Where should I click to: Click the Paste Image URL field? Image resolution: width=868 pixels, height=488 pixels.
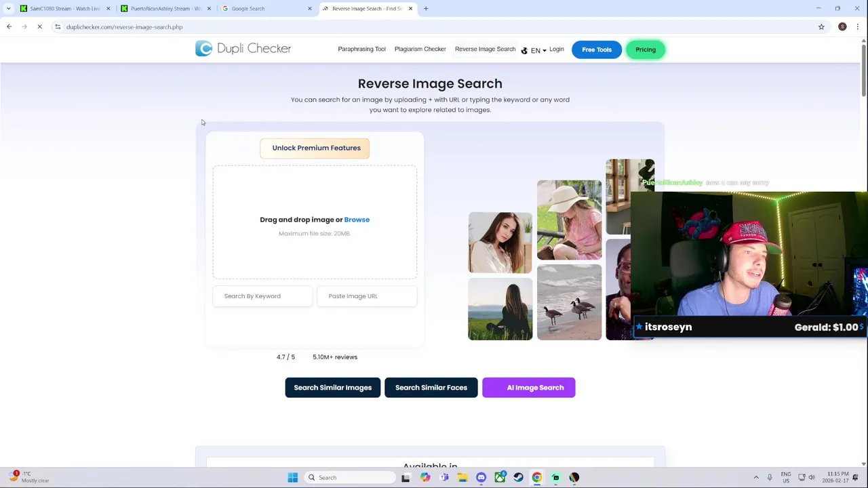[x=367, y=296]
